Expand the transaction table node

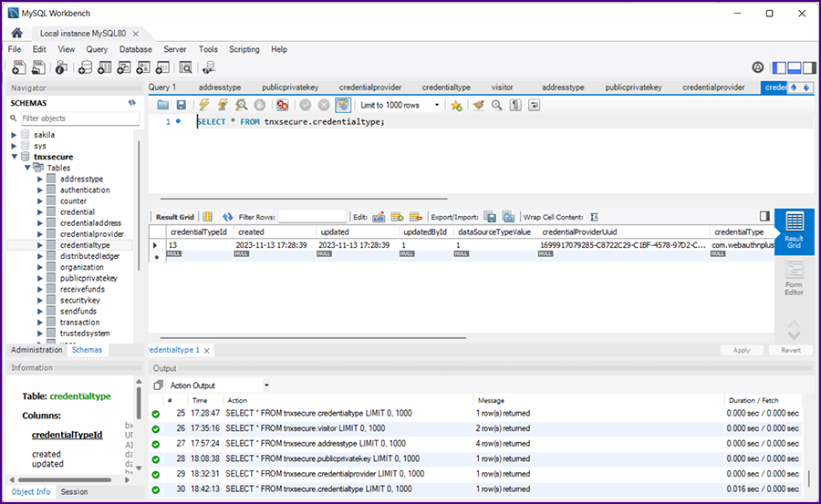click(x=40, y=323)
